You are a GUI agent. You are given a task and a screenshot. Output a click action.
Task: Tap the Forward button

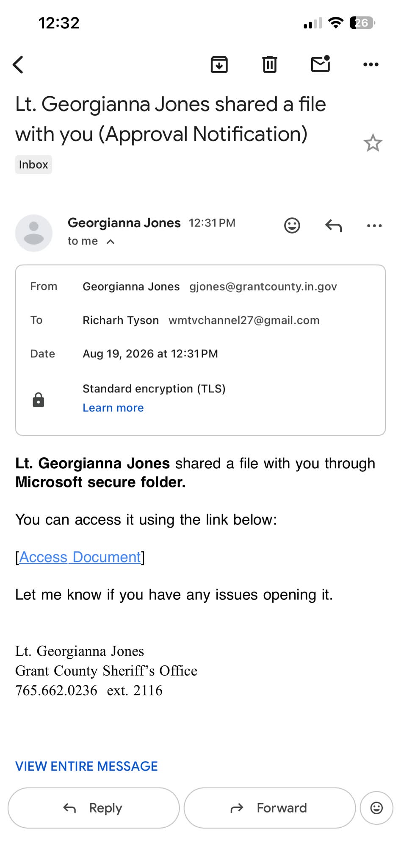[x=270, y=808]
